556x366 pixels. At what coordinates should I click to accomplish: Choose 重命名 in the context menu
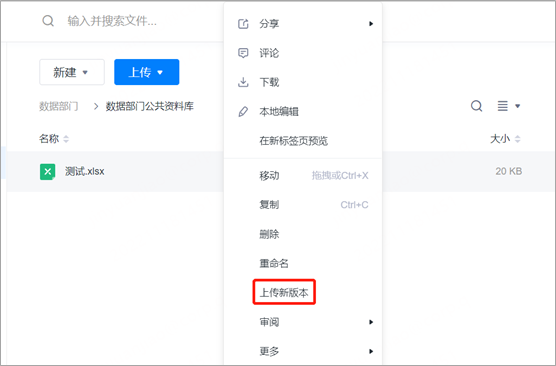click(x=274, y=263)
